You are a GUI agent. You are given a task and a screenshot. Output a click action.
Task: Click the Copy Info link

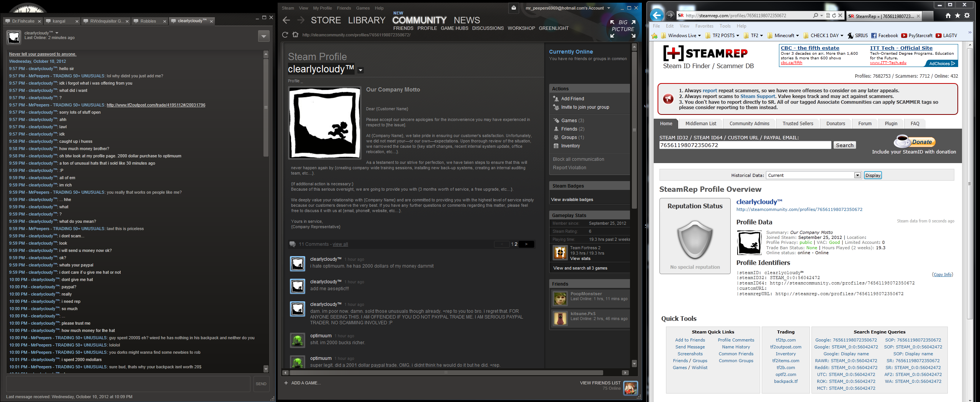pyautogui.click(x=942, y=275)
